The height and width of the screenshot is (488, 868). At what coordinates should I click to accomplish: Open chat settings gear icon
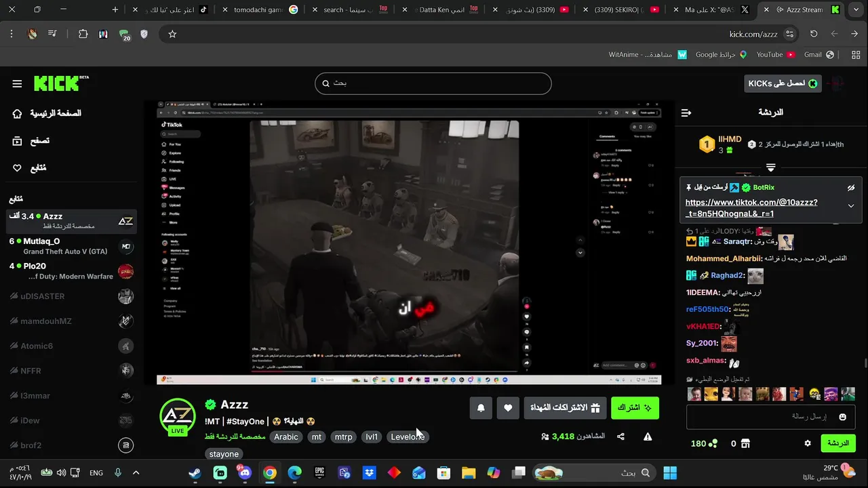pos(808,443)
